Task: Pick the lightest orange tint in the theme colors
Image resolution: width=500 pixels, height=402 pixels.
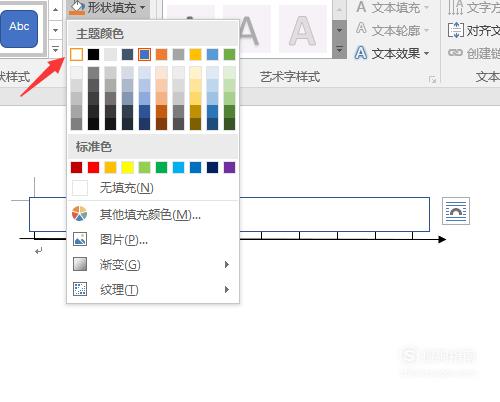Action: pos(161,73)
